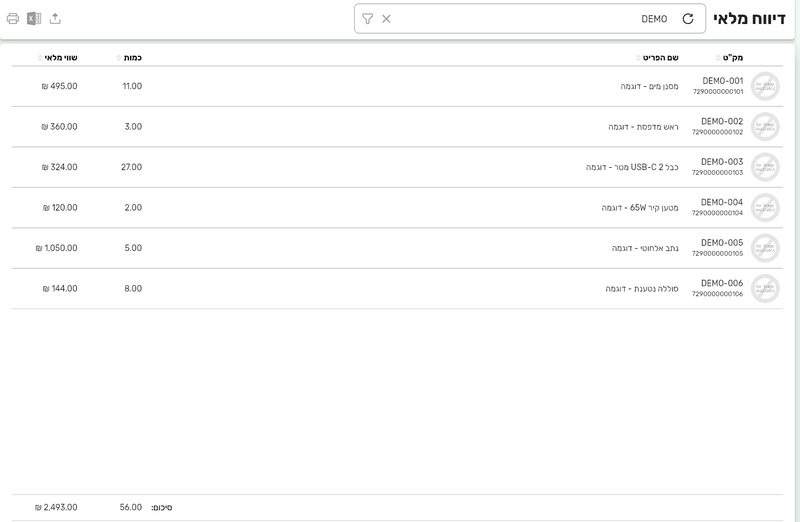This screenshot has height=522, width=800.
Task: Click stock value ₪ 120.00
Action: pyautogui.click(x=60, y=208)
